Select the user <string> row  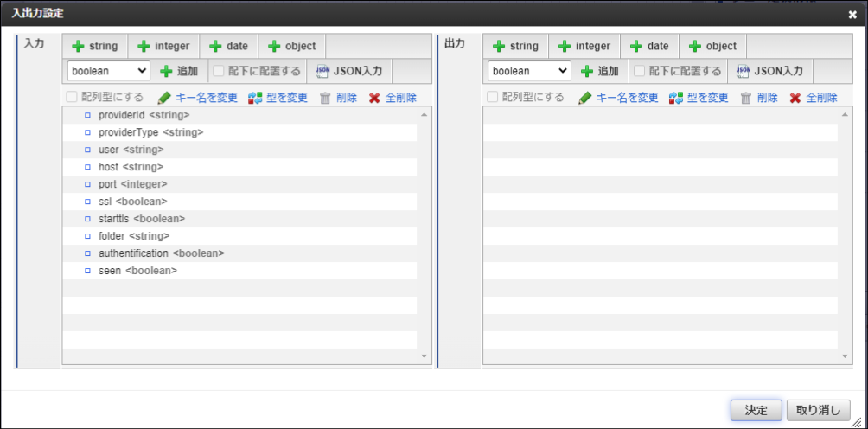(x=239, y=150)
